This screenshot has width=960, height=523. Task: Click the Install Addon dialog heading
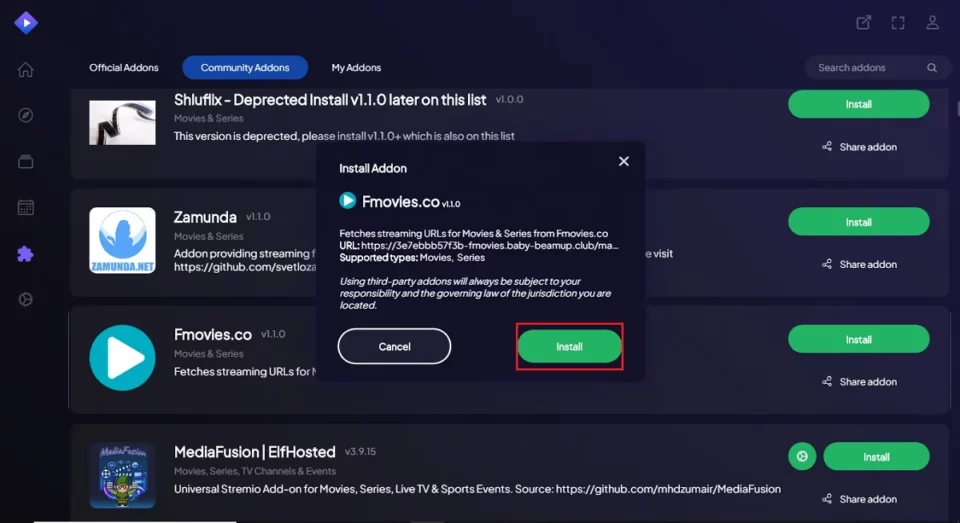pos(373,168)
